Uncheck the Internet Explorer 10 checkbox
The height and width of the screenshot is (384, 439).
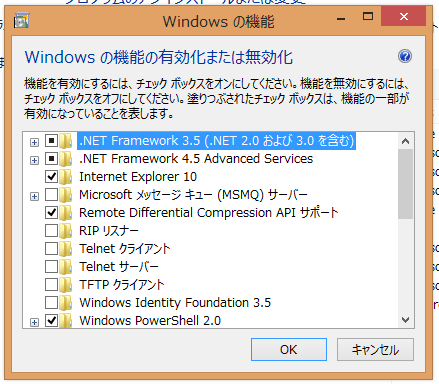pyautogui.click(x=51, y=177)
